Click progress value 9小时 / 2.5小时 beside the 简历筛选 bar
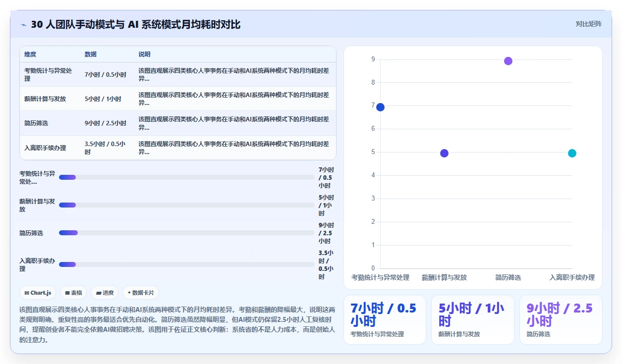The height and width of the screenshot is (364, 622). coord(326,233)
